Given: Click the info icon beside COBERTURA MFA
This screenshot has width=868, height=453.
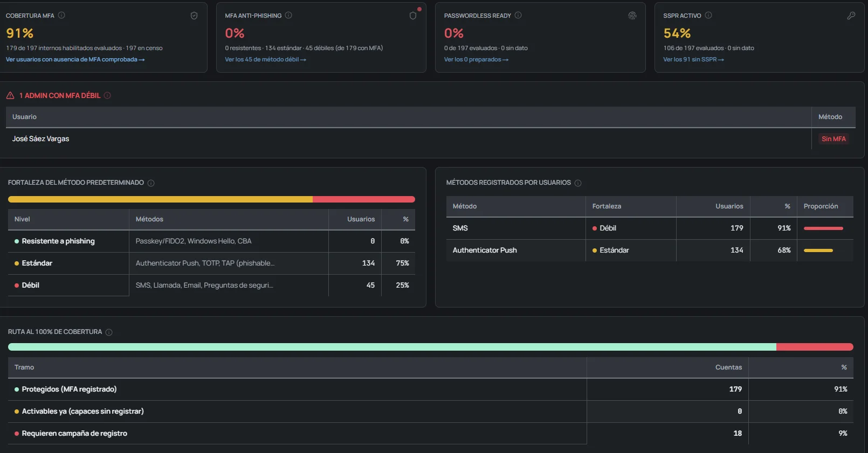Looking at the screenshot, I should 61,16.
